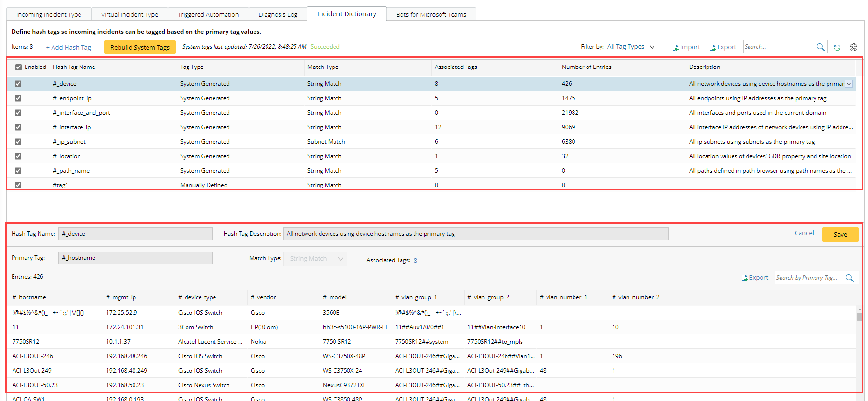
Task: Uncheck the #_endpoint_ip enabled checkbox
Action: pos(18,98)
